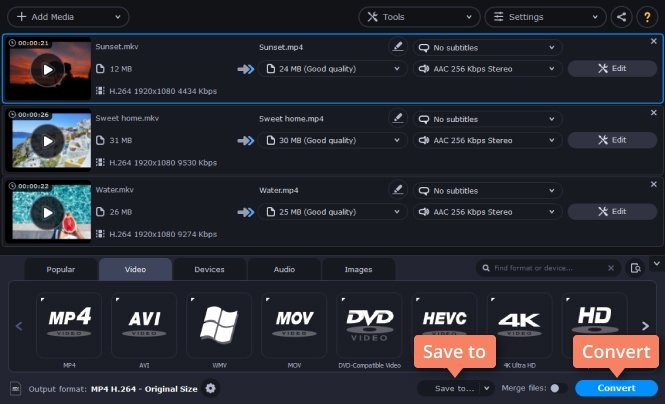Switch to the Audio tab
This screenshot has width=665, height=404.
click(284, 269)
